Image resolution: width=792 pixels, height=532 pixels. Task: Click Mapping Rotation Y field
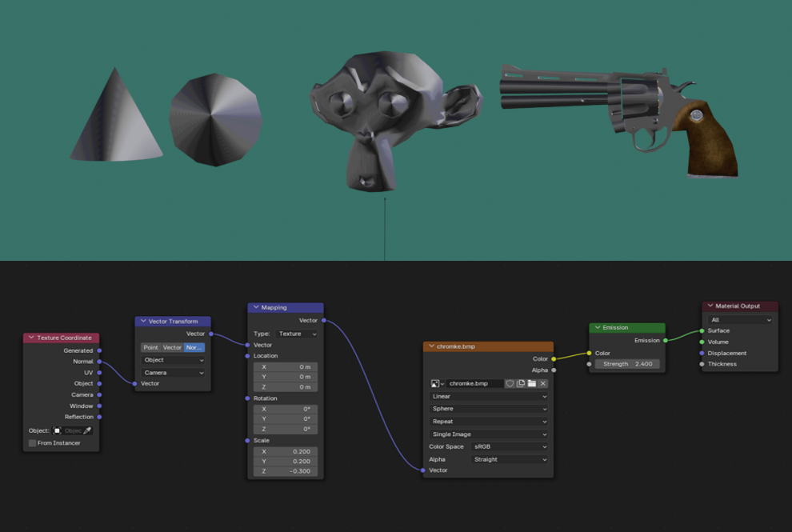(286, 419)
